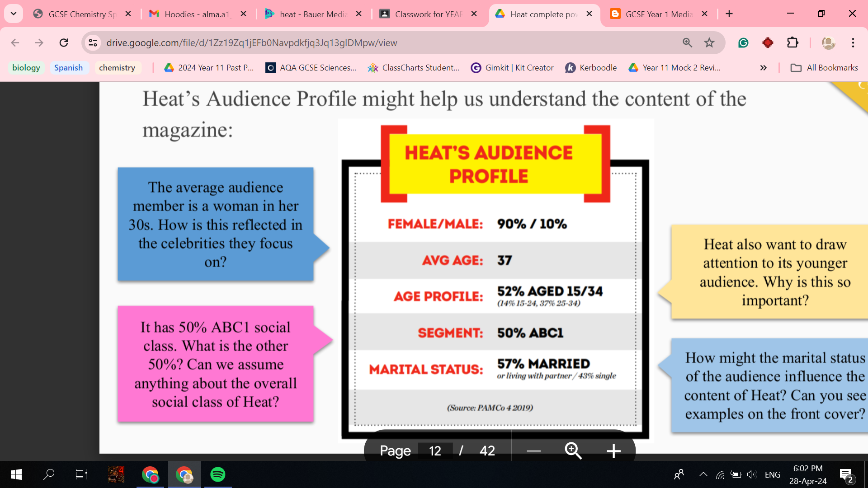868x488 pixels.
Task: Open the tab search dropdown arrow
Action: (x=14, y=14)
